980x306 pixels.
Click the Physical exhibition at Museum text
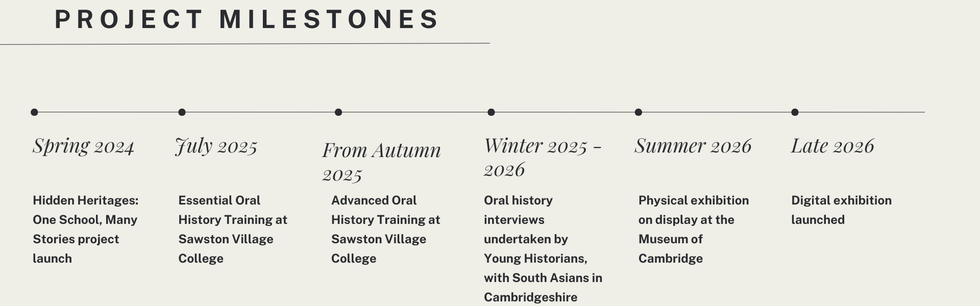[693, 229]
